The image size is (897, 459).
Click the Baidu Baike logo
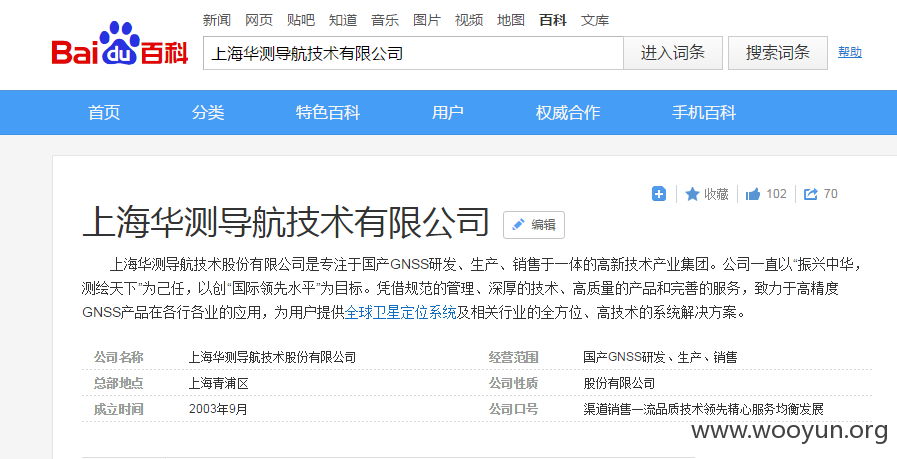tap(120, 44)
